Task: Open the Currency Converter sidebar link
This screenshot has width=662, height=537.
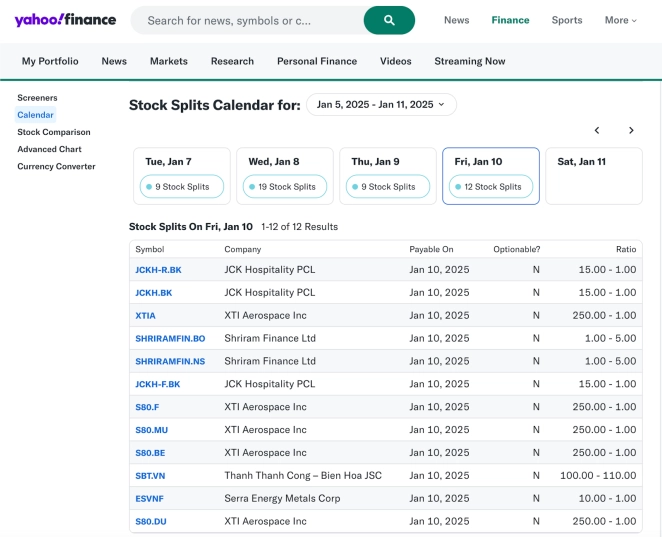Action: pyautogui.click(x=56, y=166)
